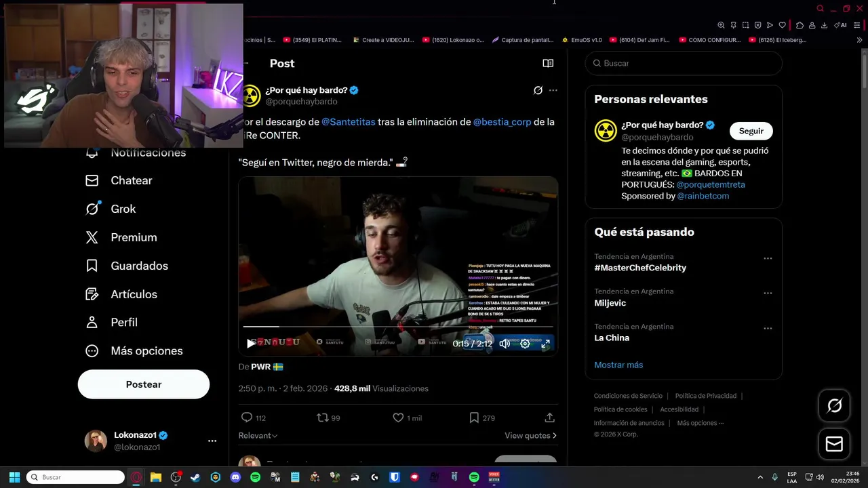Viewport: 868px width, 488px height.
Task: Expand hidden bookmarks chevron in bookmarks bar
Action: (x=859, y=40)
